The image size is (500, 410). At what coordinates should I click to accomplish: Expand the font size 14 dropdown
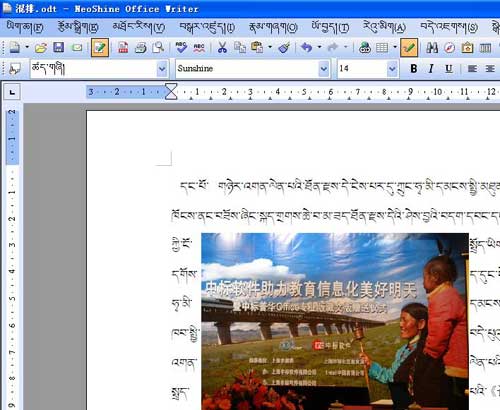392,69
